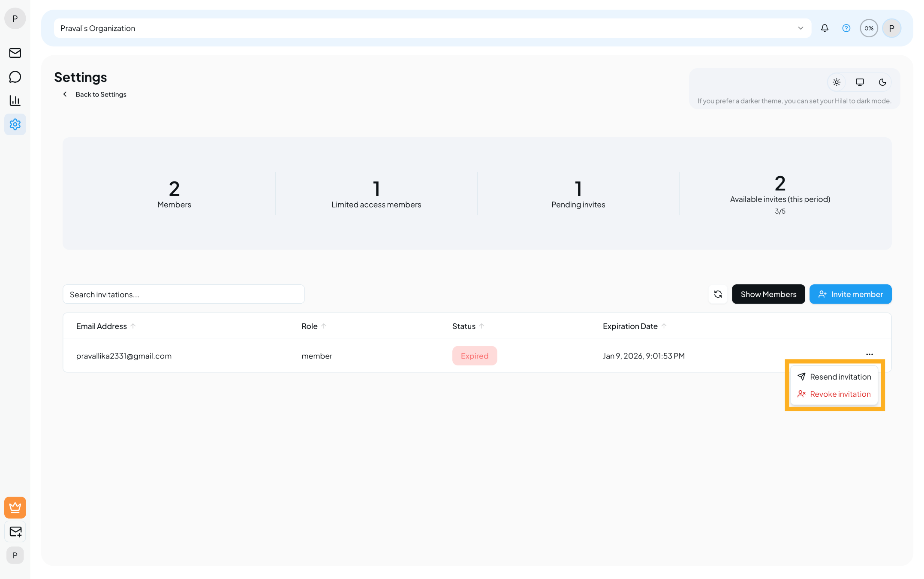The width and height of the screenshot is (924, 579).
Task: Open Settings via the gear icon
Action: (x=15, y=124)
